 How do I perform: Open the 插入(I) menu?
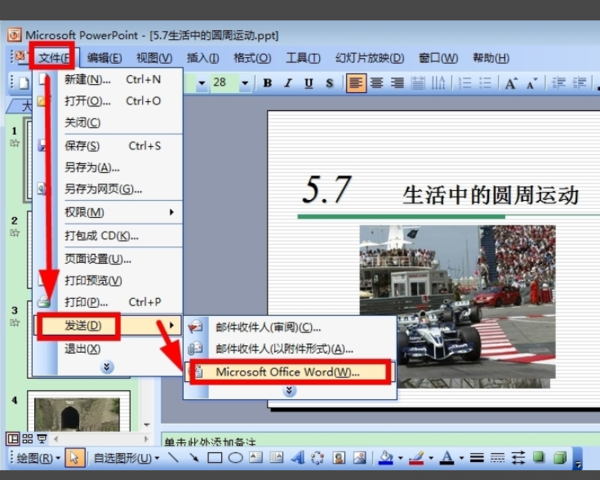pyautogui.click(x=203, y=58)
